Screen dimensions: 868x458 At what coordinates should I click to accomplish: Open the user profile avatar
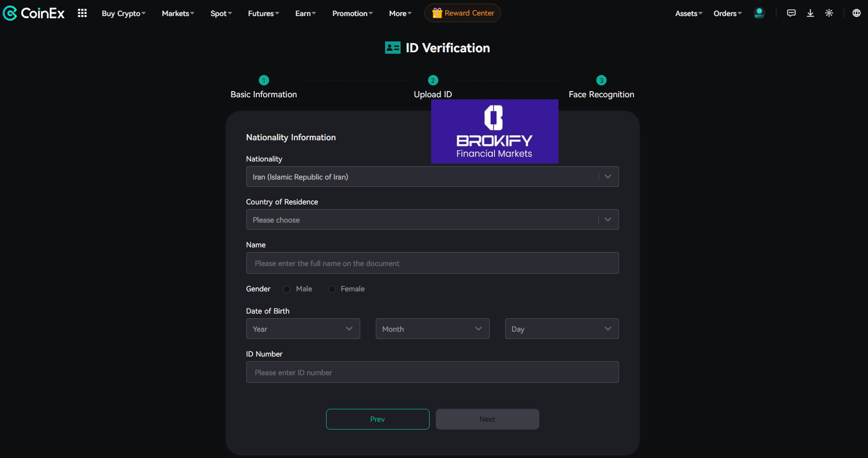tap(759, 13)
